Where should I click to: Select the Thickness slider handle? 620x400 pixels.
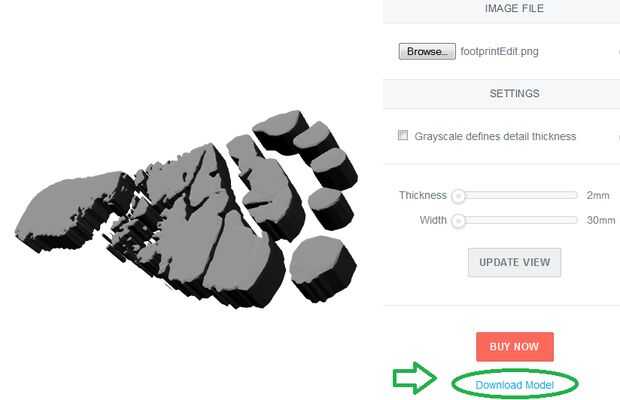[459, 196]
